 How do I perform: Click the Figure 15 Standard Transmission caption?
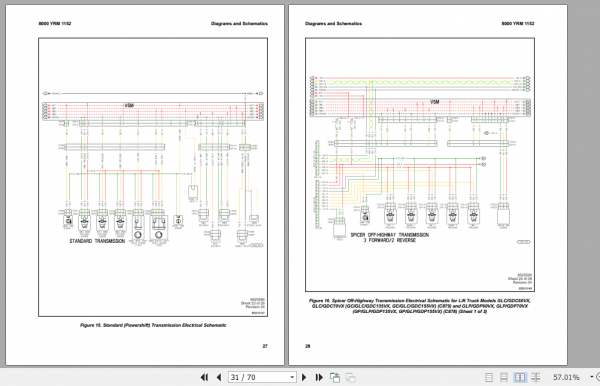pyautogui.click(x=153, y=325)
